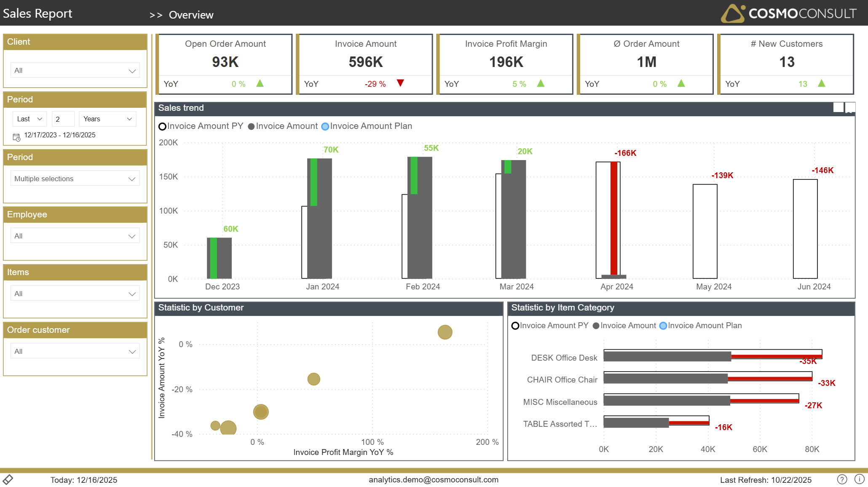Viewport: 868px width, 487px height.
Task: Open the Years unit dropdown
Action: 107,119
